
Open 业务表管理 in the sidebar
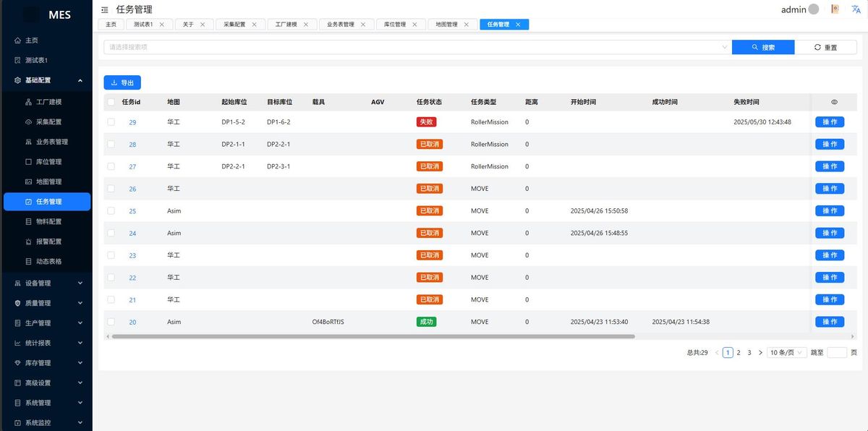[x=46, y=142]
